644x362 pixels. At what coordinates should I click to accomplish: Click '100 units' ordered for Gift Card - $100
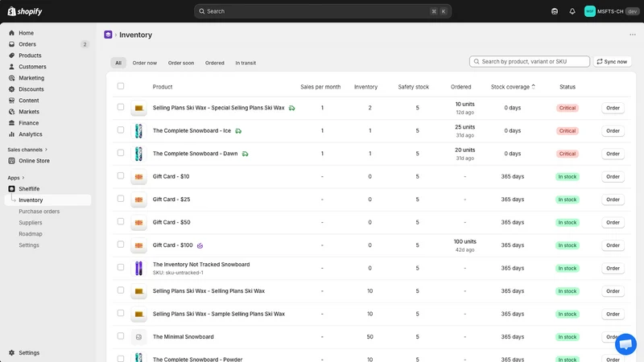pos(464,242)
